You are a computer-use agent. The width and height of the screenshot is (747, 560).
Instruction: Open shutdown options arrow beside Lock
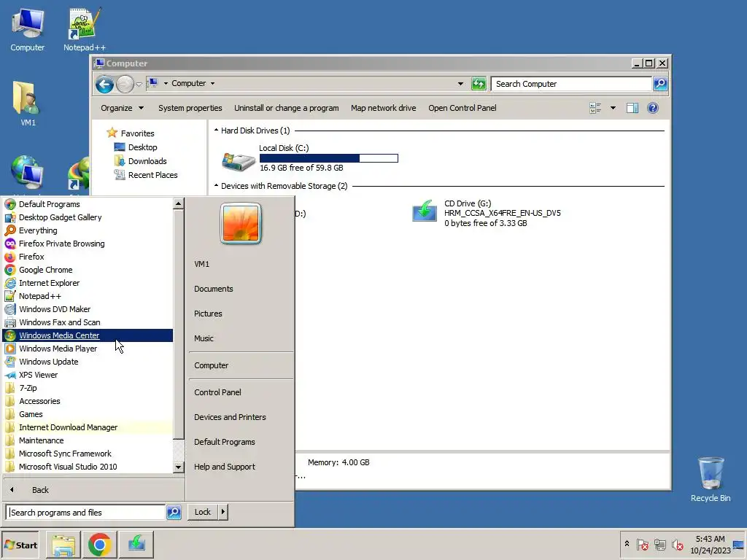pos(223,512)
